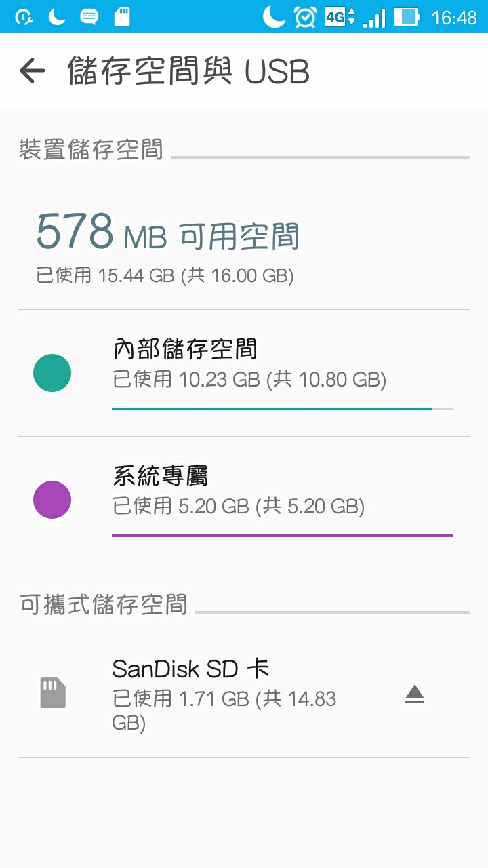
Task: Tap the 4G network status icon
Action: 340,16
